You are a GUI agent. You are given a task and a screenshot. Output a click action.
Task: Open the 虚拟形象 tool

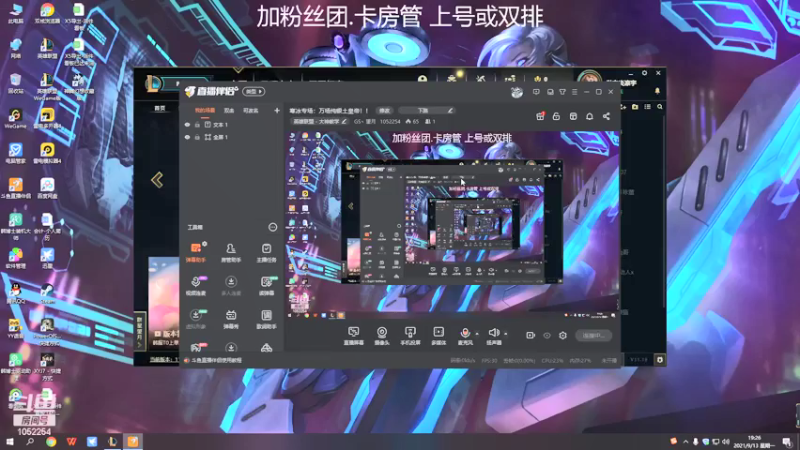195,319
